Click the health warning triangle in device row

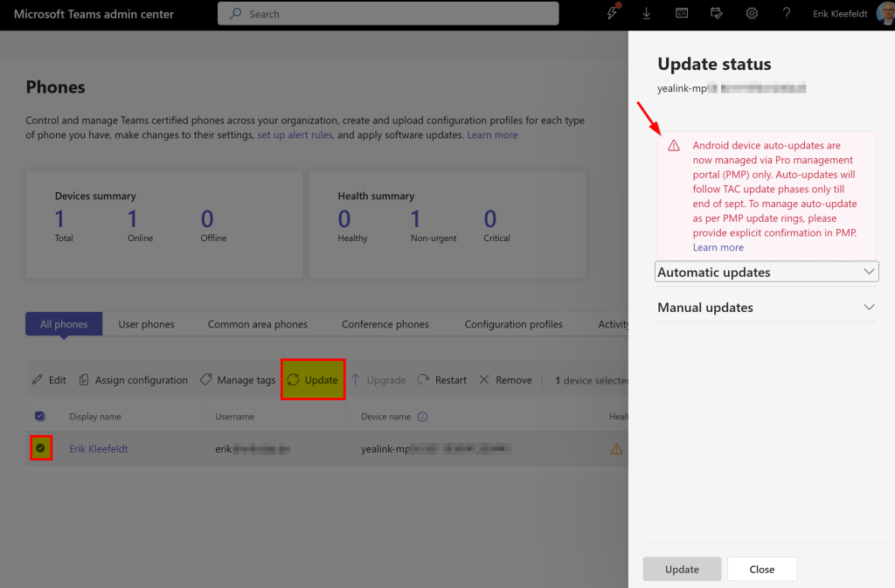pyautogui.click(x=616, y=449)
